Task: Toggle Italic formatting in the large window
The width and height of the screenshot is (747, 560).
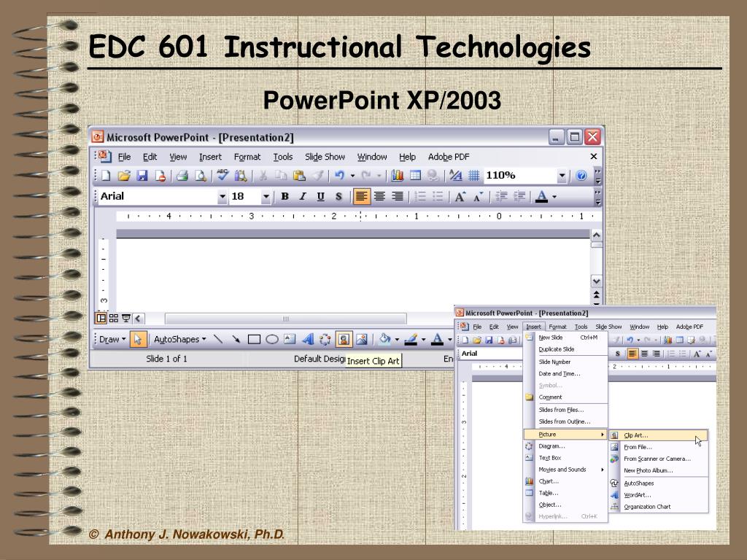Action: tap(303, 196)
